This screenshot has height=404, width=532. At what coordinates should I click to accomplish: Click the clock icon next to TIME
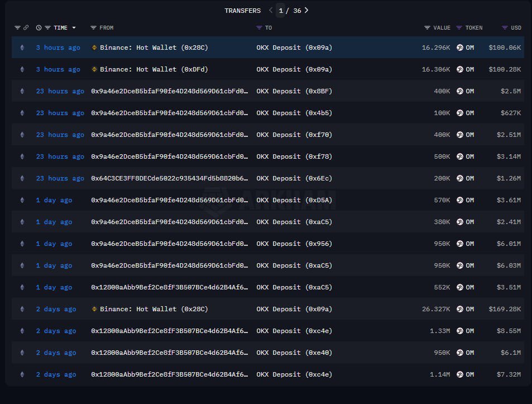39,27
